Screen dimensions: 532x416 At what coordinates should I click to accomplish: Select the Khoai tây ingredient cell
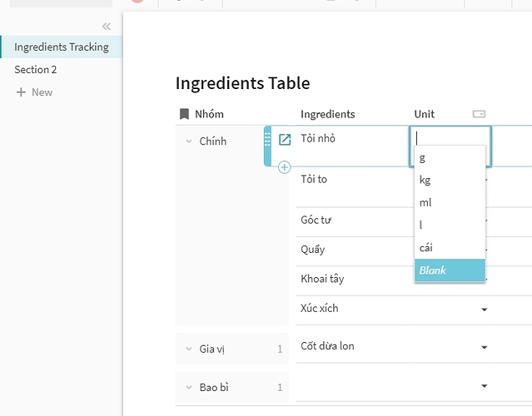322,279
